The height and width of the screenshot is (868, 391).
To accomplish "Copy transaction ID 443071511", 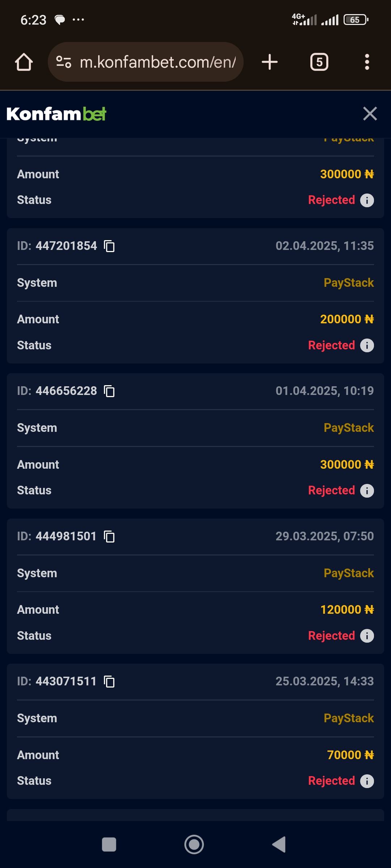I will click(109, 682).
